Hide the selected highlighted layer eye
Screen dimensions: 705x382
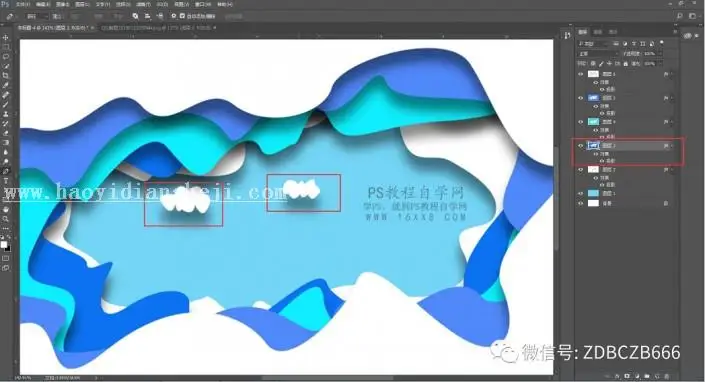coord(580,146)
